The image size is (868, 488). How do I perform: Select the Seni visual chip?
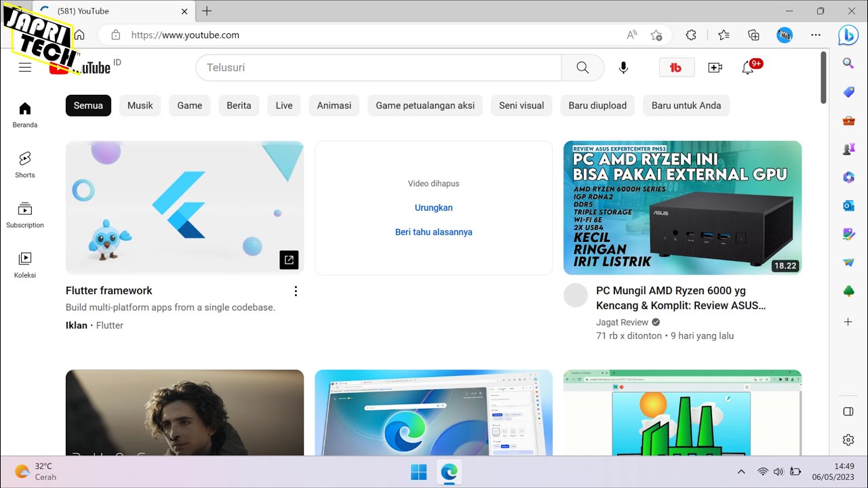[x=521, y=106]
